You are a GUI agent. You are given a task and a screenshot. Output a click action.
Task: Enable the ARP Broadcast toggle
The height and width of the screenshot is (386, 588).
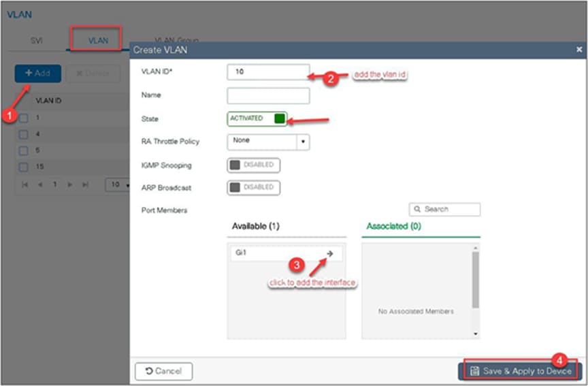(253, 188)
